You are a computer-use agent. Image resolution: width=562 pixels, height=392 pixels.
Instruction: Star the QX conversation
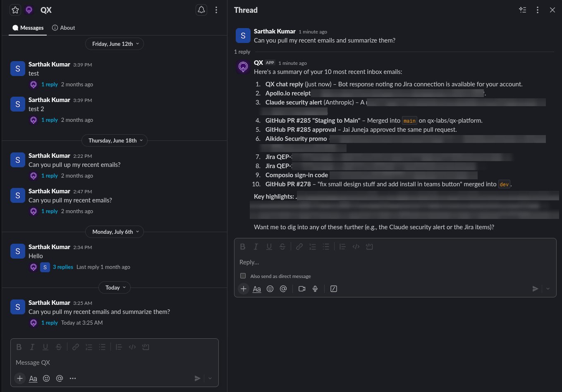[15, 10]
